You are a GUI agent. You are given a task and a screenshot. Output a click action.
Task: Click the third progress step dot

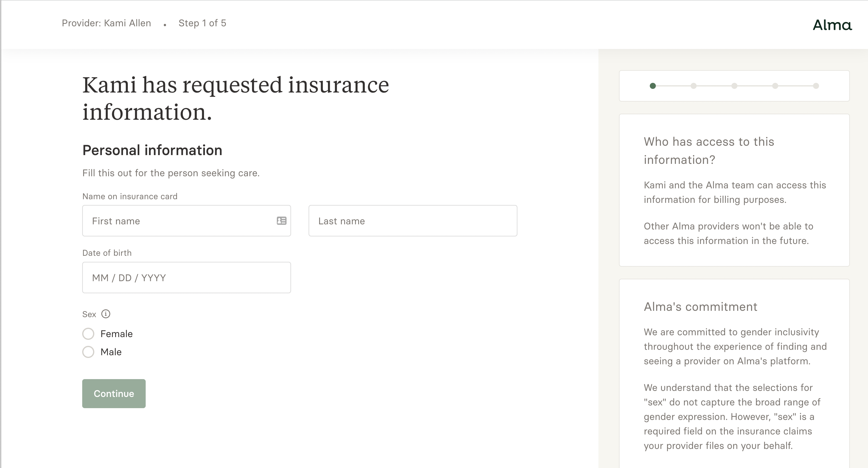[x=734, y=86]
